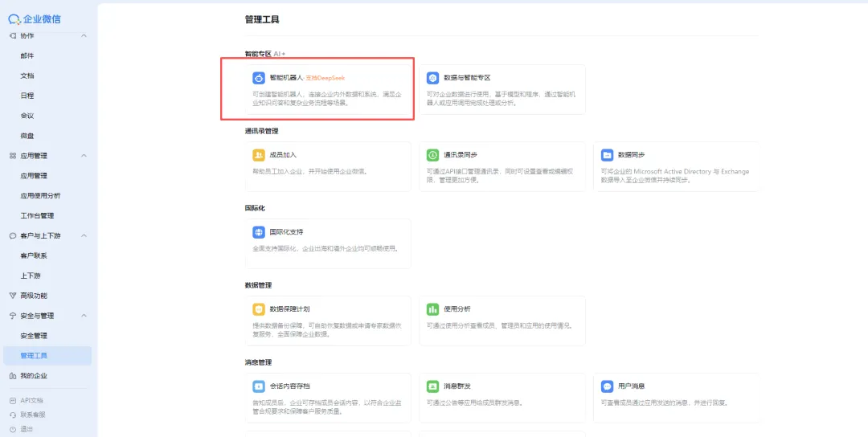Viewport: 868px width, 437px height.
Task: Open the 联系客服 link
Action: point(33,415)
